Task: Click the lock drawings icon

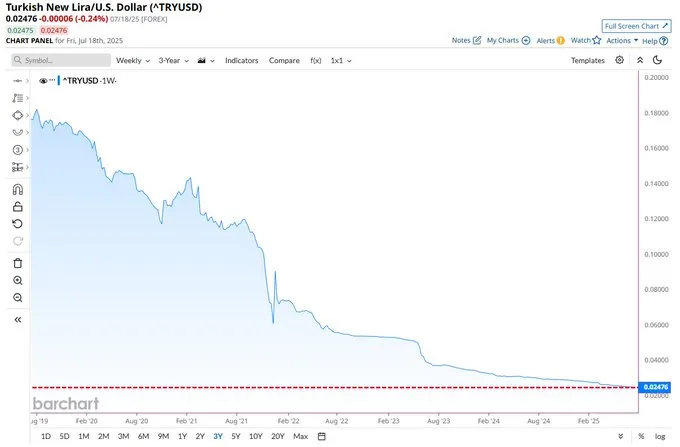Action: (18, 207)
